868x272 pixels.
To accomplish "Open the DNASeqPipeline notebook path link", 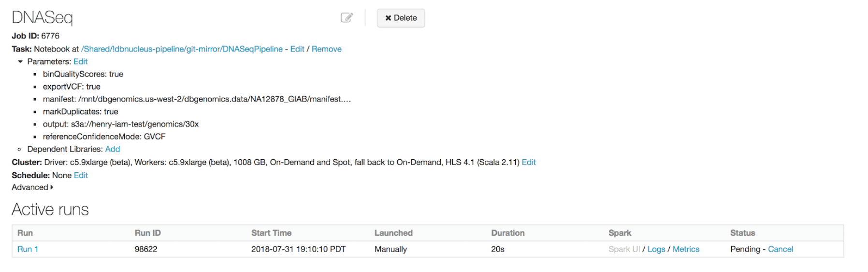I will pyautogui.click(x=182, y=49).
